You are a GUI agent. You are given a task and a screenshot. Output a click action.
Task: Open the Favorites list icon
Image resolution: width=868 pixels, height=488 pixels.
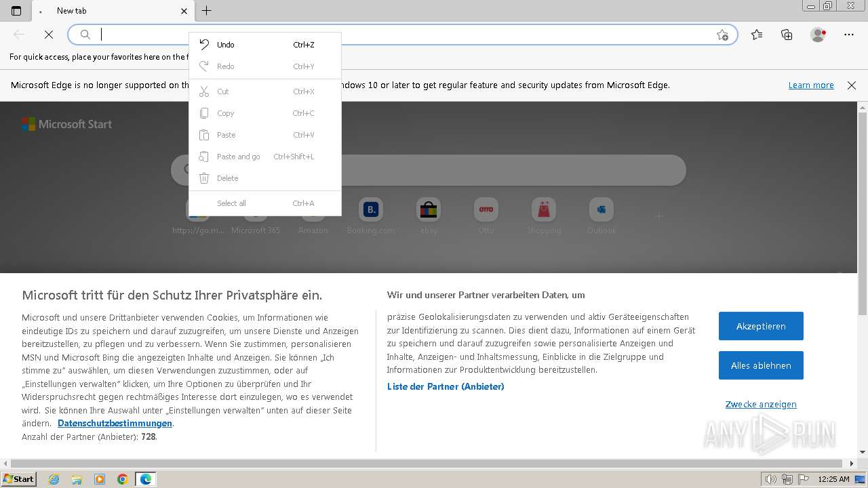(x=757, y=35)
